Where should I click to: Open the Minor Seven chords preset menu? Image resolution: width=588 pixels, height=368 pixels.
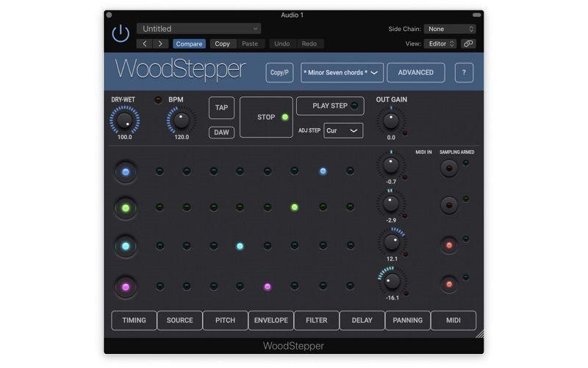342,72
